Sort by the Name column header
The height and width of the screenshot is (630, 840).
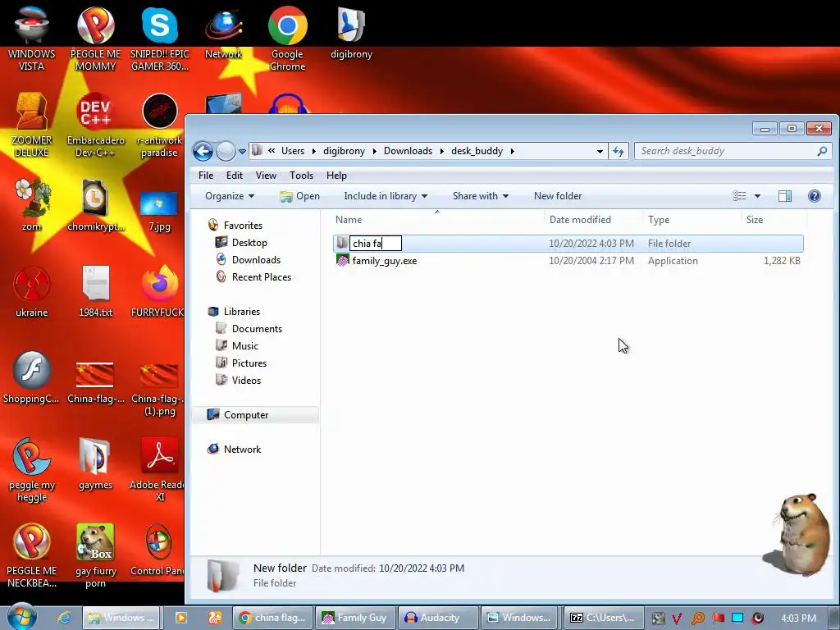(436, 220)
